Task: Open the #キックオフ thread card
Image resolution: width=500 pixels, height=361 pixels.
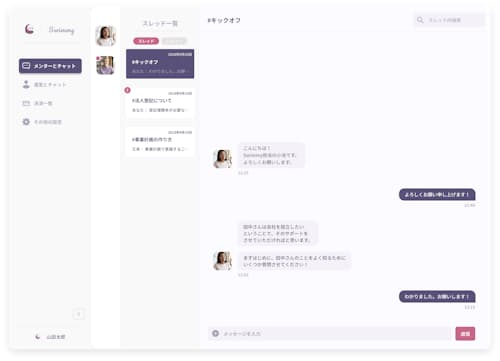Action: (160, 64)
